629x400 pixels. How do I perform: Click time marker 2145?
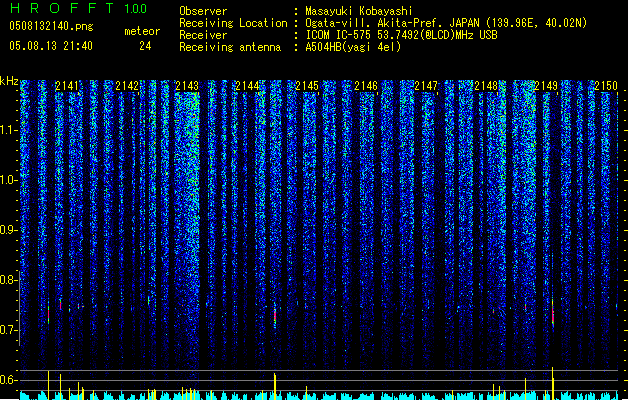point(306,86)
